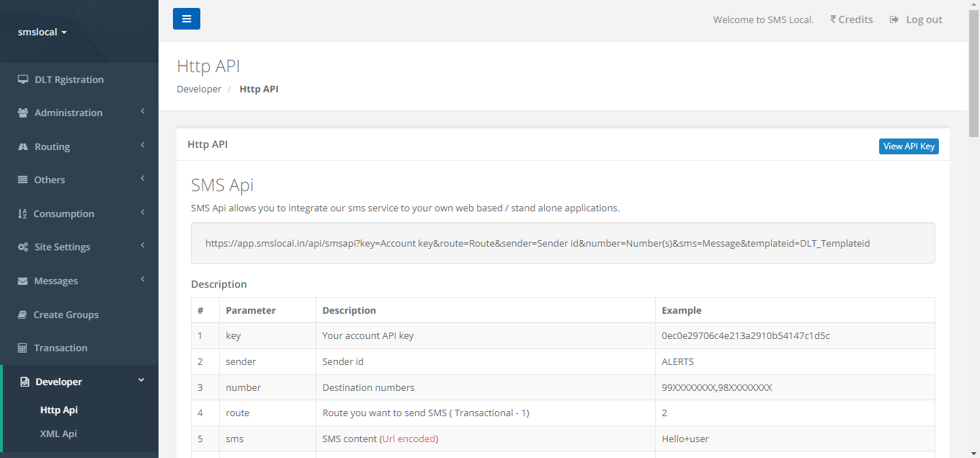This screenshot has height=458, width=980.
Task: Click the Messages envelope icon
Action: point(22,281)
